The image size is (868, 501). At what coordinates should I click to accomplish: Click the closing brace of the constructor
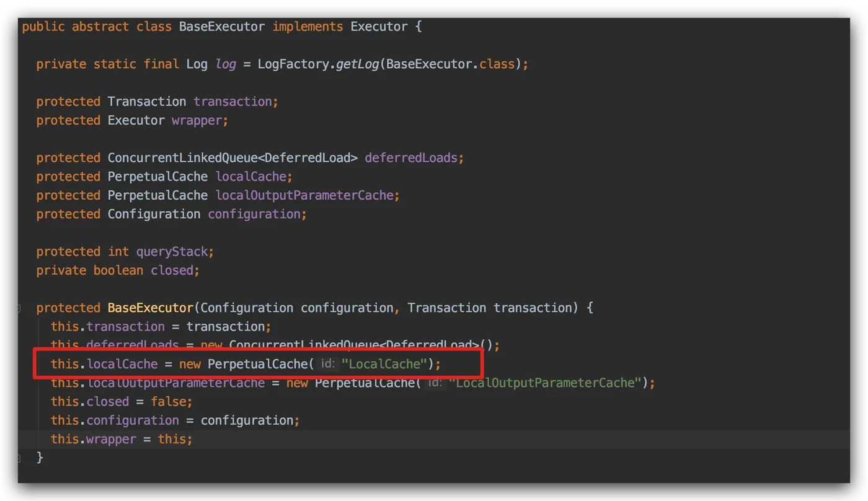[40, 458]
